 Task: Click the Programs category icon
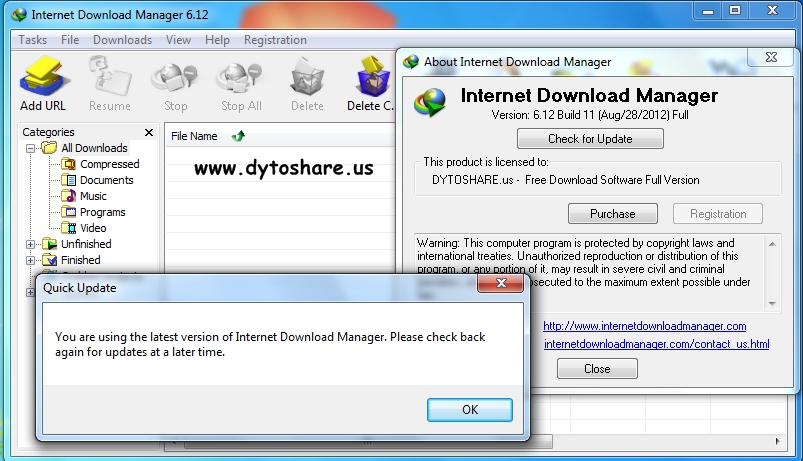69,212
